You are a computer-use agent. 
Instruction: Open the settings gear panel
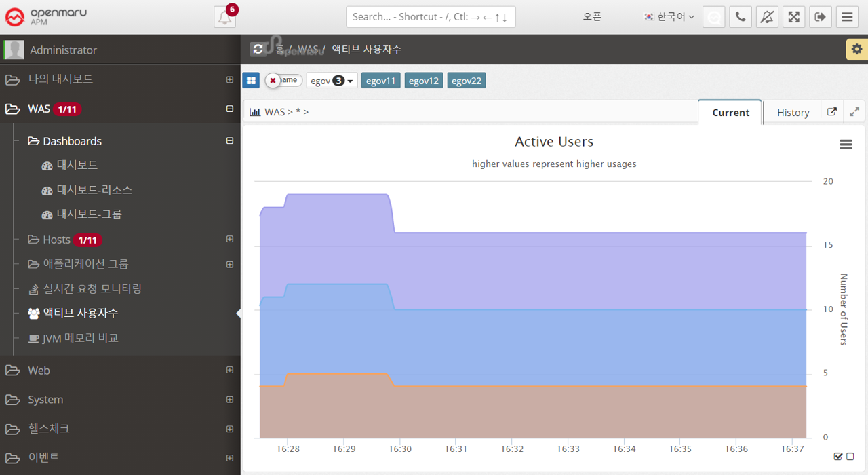pyautogui.click(x=856, y=50)
